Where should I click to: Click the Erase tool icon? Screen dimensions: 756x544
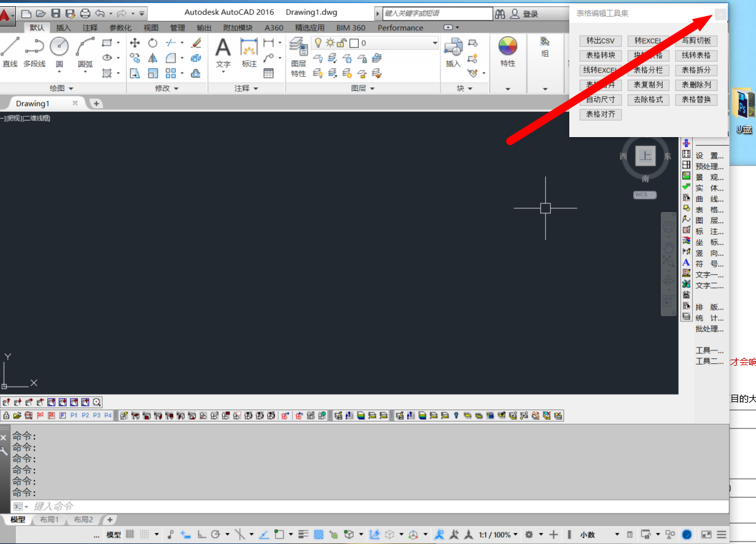tap(196, 42)
